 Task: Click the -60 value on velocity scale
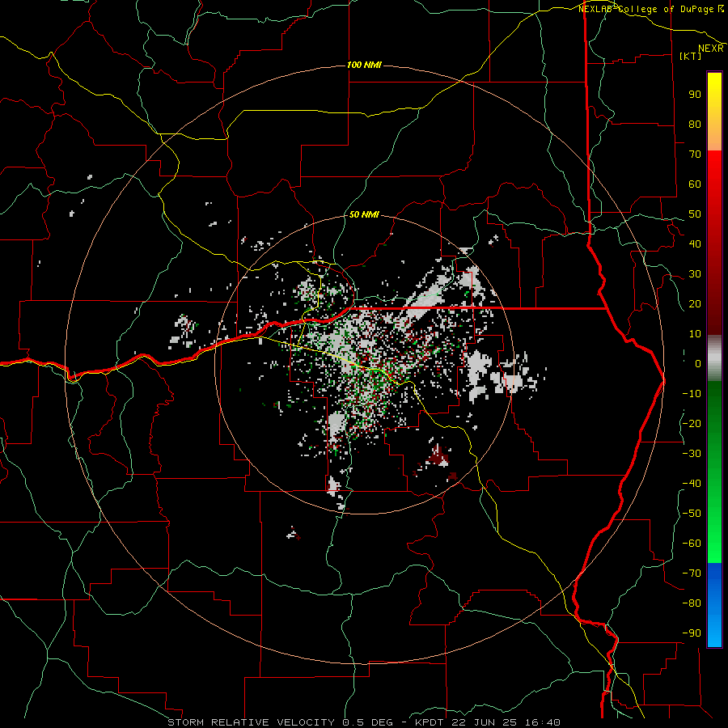pos(692,544)
